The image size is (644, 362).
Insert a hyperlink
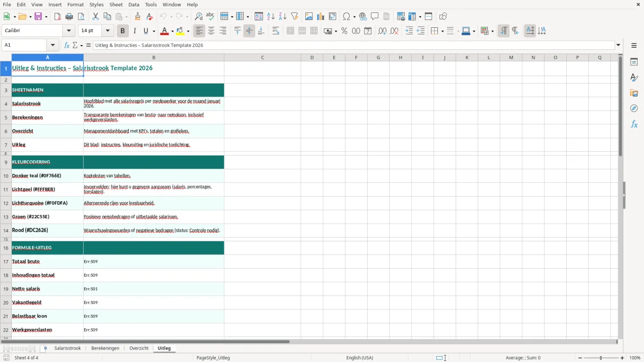(363, 17)
